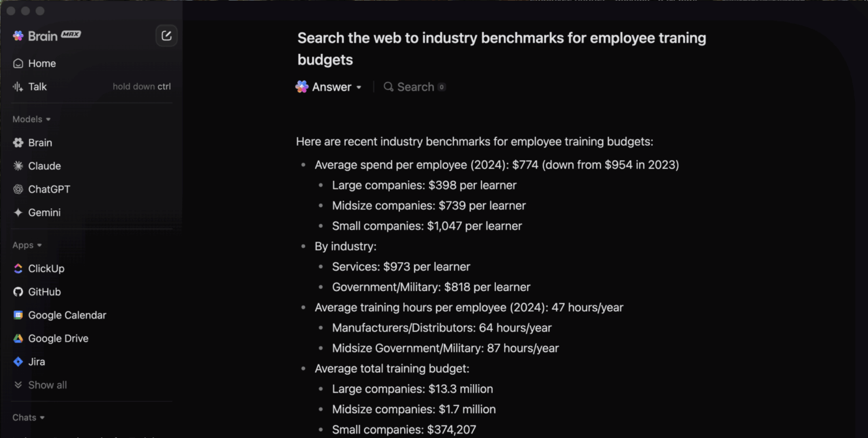This screenshot has width=868, height=438.
Task: Open the Google Drive app
Action: [60, 338]
